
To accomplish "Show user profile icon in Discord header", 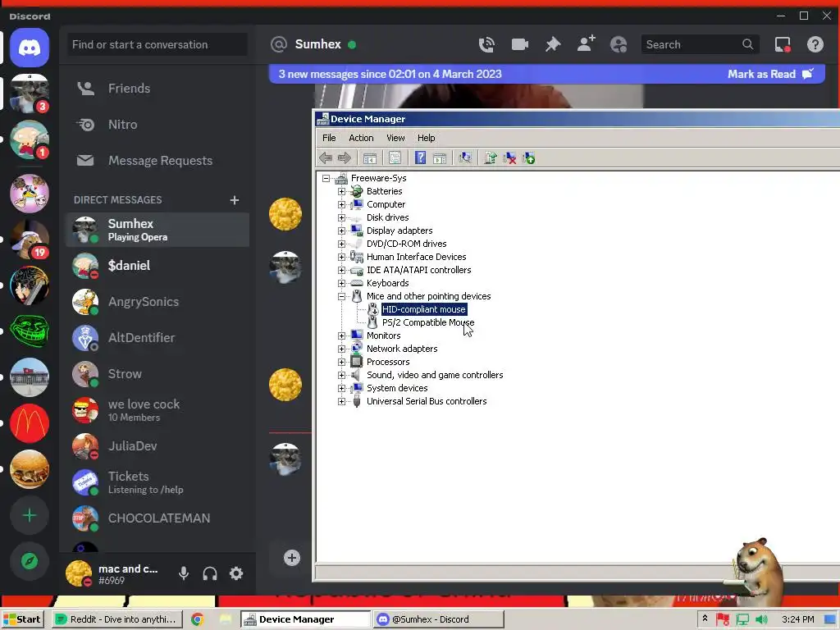I will pos(619,44).
